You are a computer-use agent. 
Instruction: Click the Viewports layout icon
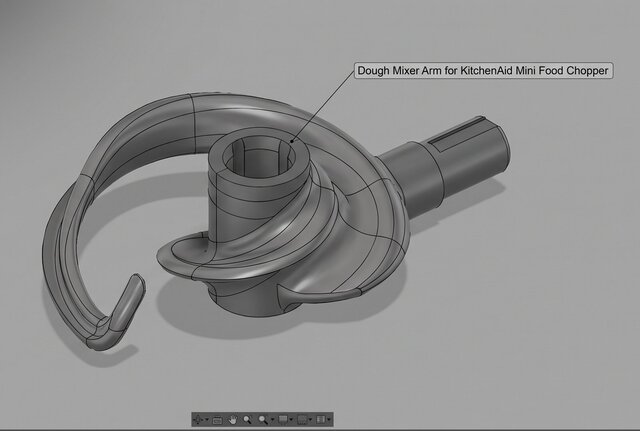320,420
